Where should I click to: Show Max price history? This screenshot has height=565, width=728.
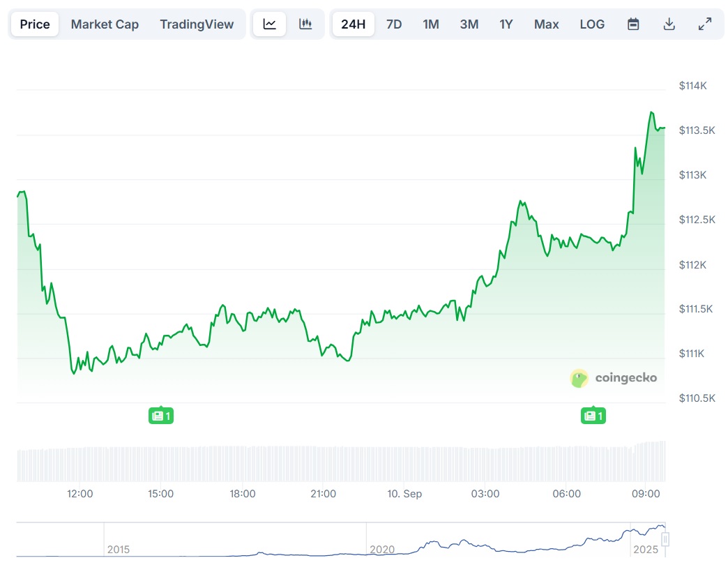[x=547, y=24]
